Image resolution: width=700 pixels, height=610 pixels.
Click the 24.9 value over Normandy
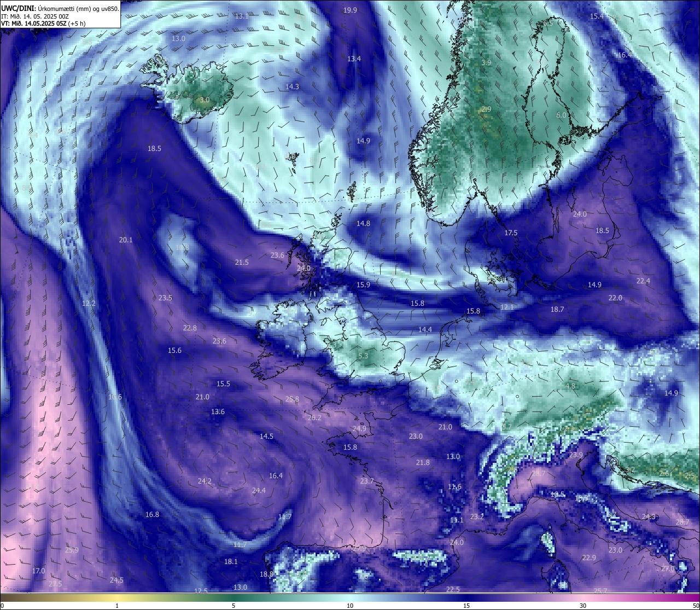359,429
